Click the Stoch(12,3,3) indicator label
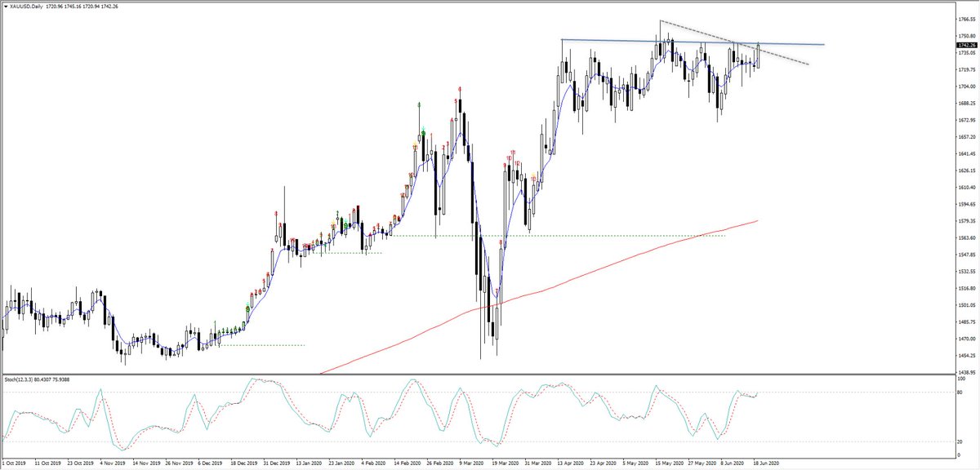Screen dimensions: 980x470 [x=20, y=379]
